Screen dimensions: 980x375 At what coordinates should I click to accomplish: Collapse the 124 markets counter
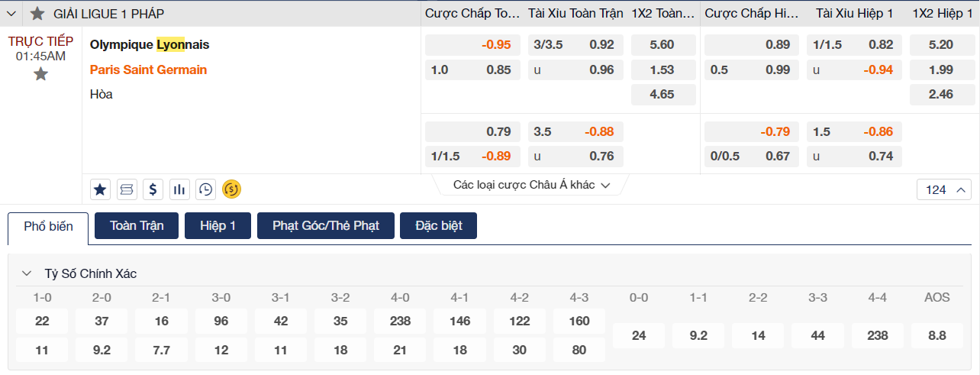pos(944,189)
